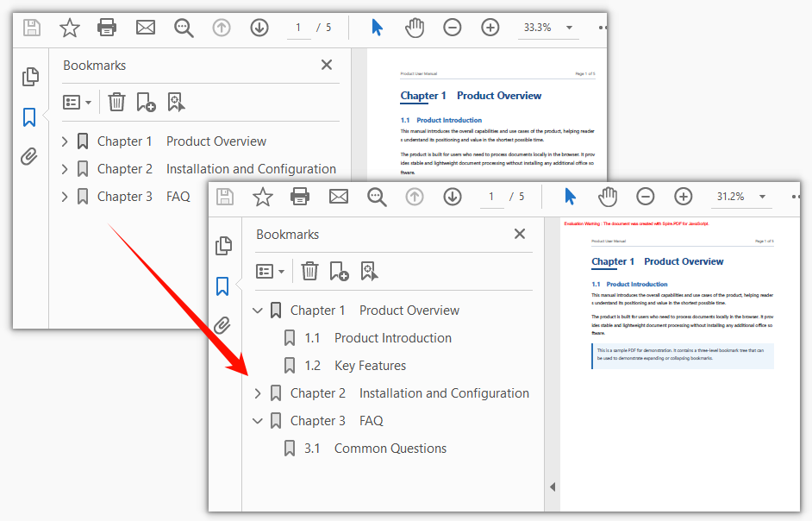The width and height of the screenshot is (812, 521).
Task: Click zoom in plus button in the front window
Action: point(683,197)
